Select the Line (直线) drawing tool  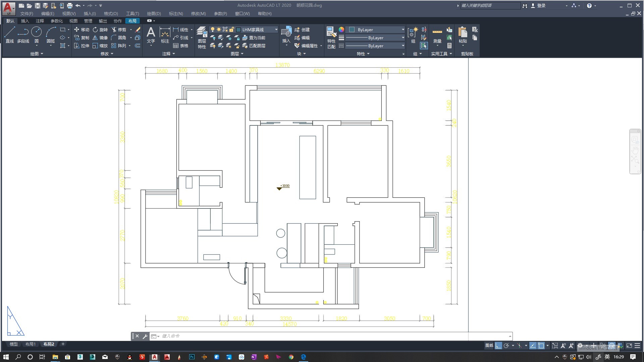9,35
